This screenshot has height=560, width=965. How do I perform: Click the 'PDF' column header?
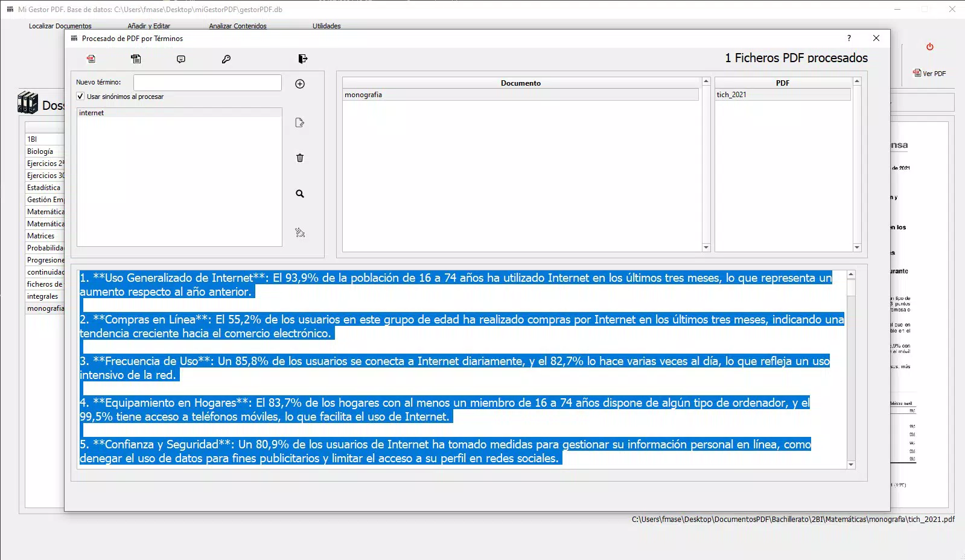[783, 83]
